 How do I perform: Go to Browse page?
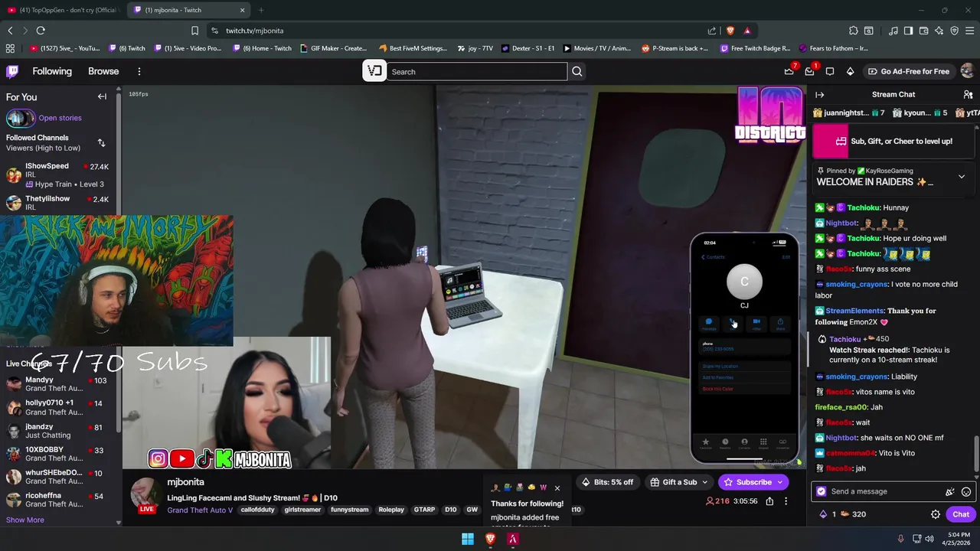[x=103, y=71]
